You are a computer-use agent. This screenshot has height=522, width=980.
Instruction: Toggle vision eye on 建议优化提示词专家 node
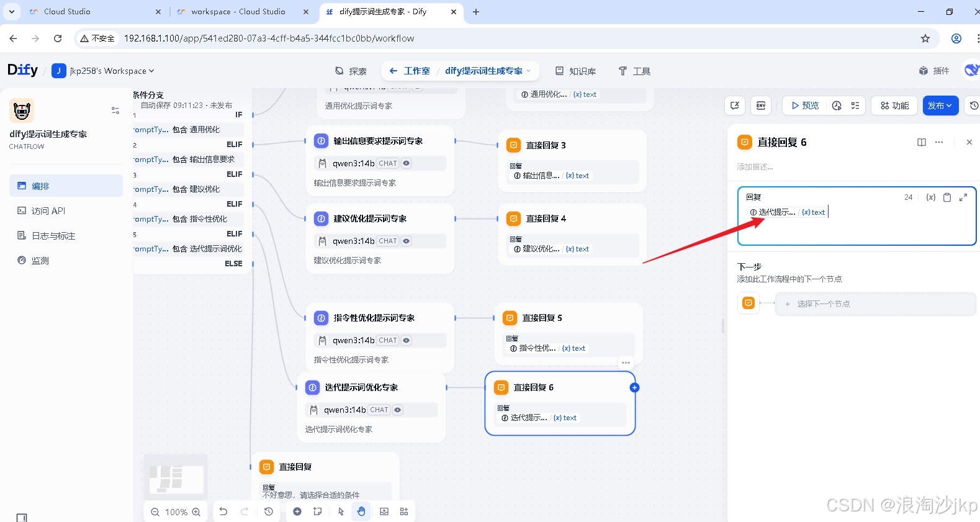click(406, 241)
